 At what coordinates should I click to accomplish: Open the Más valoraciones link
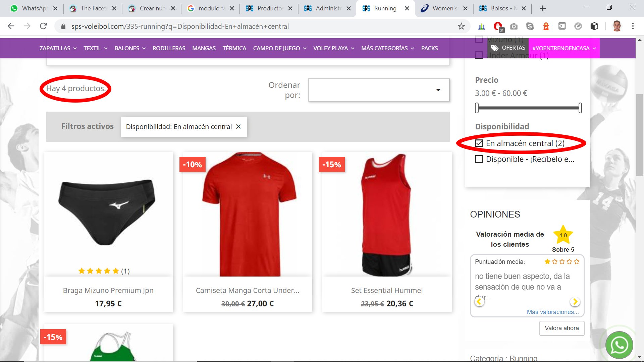552,312
